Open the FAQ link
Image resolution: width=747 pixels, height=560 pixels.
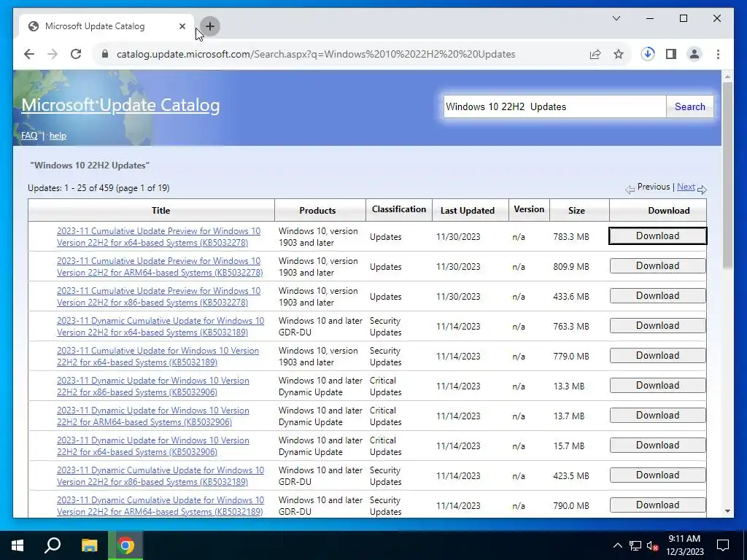tap(29, 136)
